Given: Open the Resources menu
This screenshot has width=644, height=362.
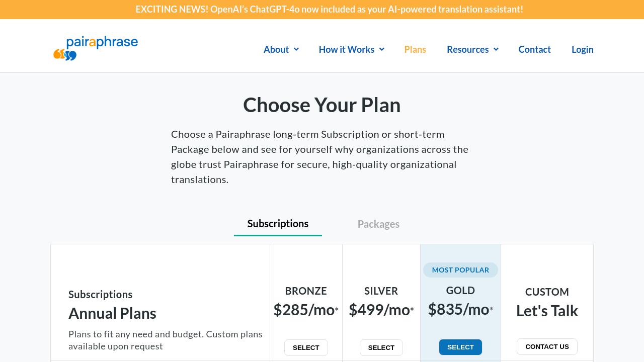Looking at the screenshot, I should click(467, 49).
